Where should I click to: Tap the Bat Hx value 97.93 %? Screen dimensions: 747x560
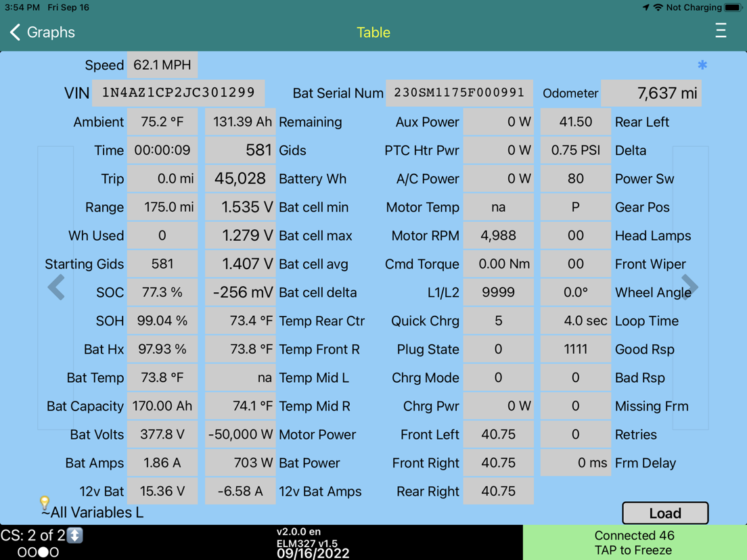pyautogui.click(x=162, y=349)
